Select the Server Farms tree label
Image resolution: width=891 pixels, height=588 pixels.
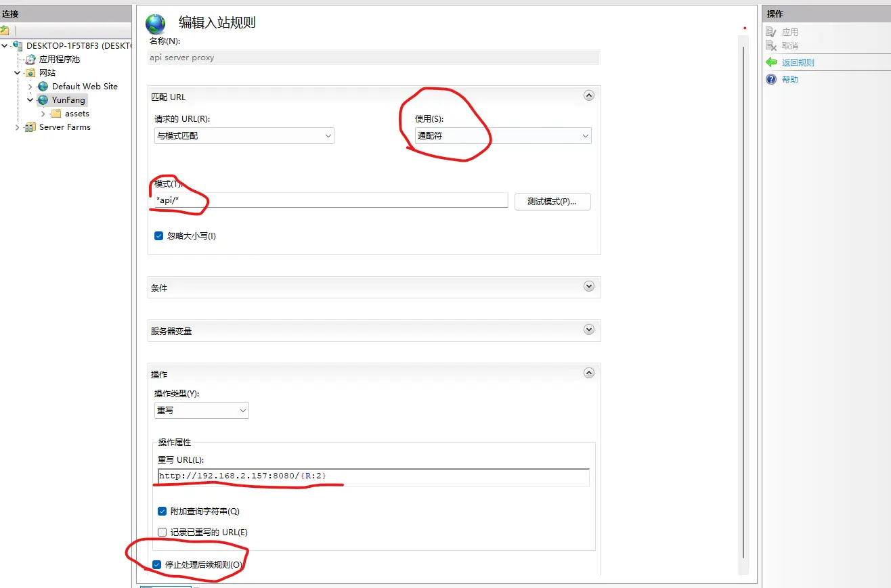coord(64,127)
